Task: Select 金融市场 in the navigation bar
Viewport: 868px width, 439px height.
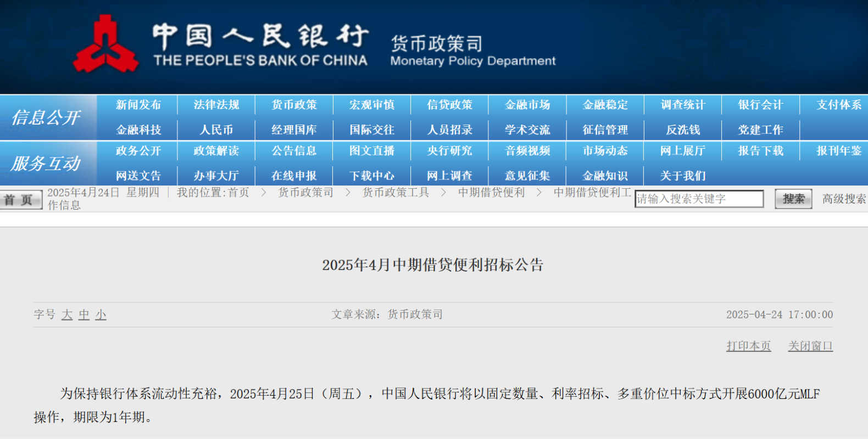Action: pyautogui.click(x=527, y=105)
